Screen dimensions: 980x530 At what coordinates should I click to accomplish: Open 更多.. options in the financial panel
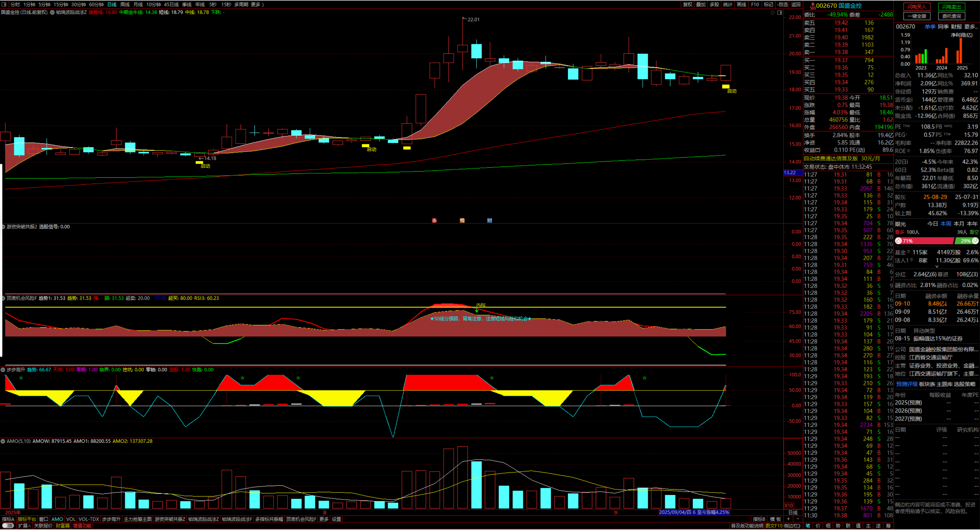point(971,27)
